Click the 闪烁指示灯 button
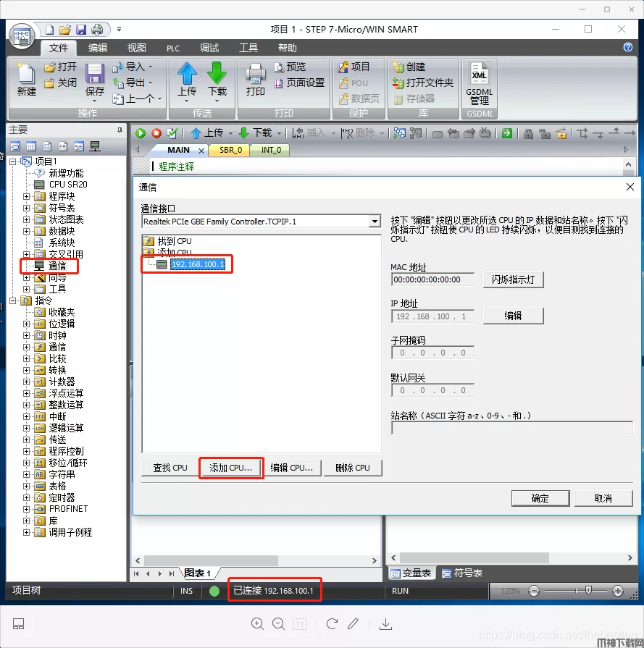This screenshot has height=648, width=644. pyautogui.click(x=514, y=279)
